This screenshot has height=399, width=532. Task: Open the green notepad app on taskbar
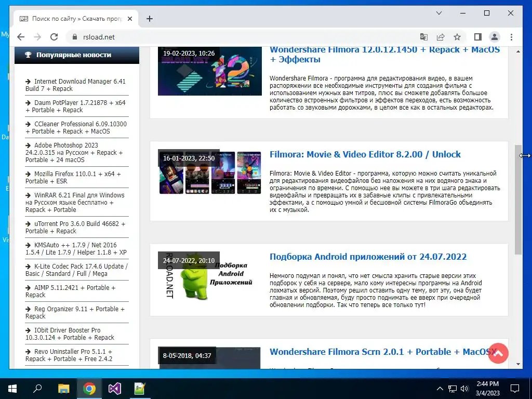coord(140,389)
